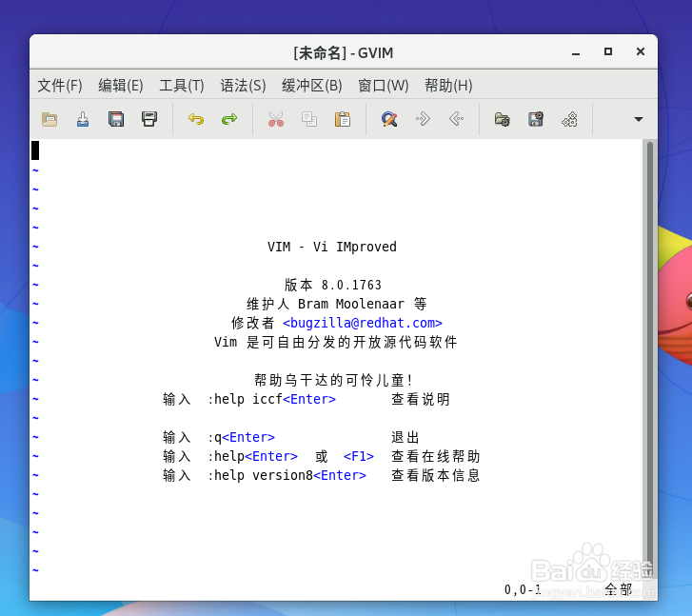Click the Save all files icon
Screen dimensions: 692x616
click(116, 119)
